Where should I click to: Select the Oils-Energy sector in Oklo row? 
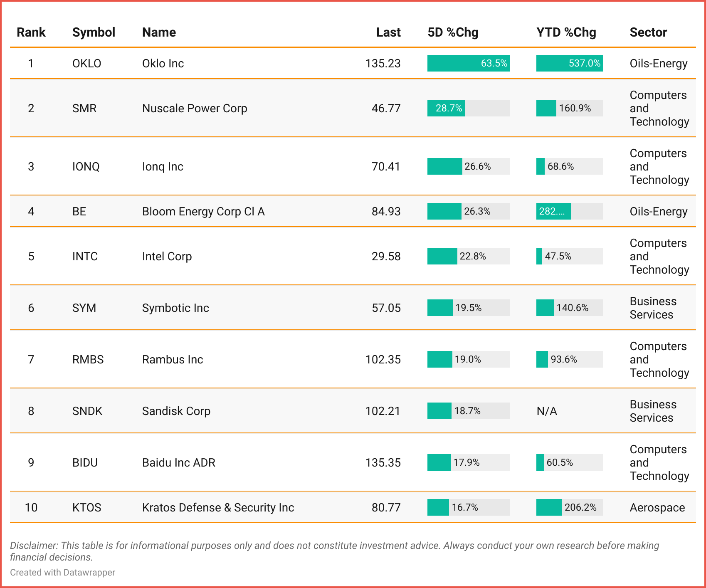pos(659,63)
